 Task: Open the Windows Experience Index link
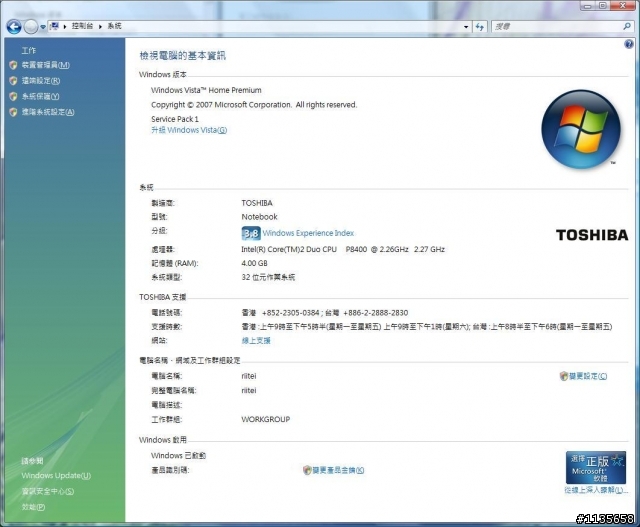click(x=308, y=233)
